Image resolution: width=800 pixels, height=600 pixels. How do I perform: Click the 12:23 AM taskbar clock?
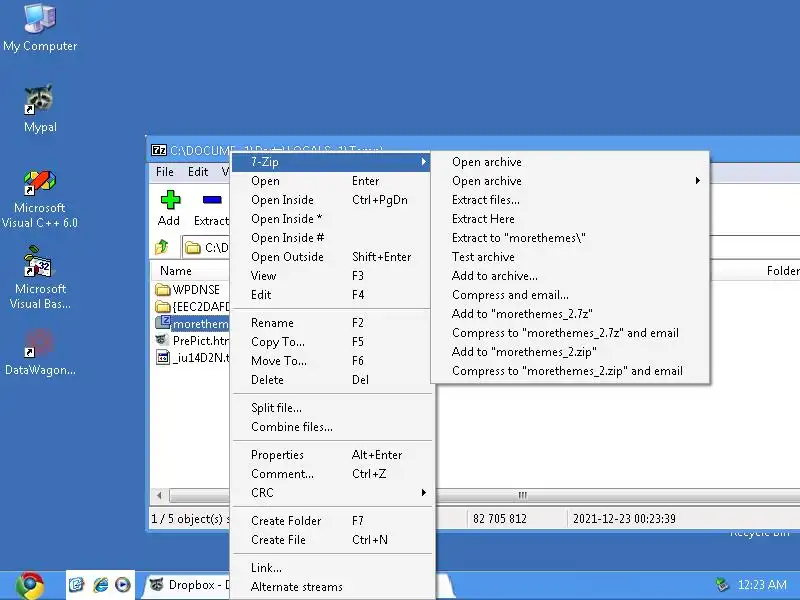point(762,584)
